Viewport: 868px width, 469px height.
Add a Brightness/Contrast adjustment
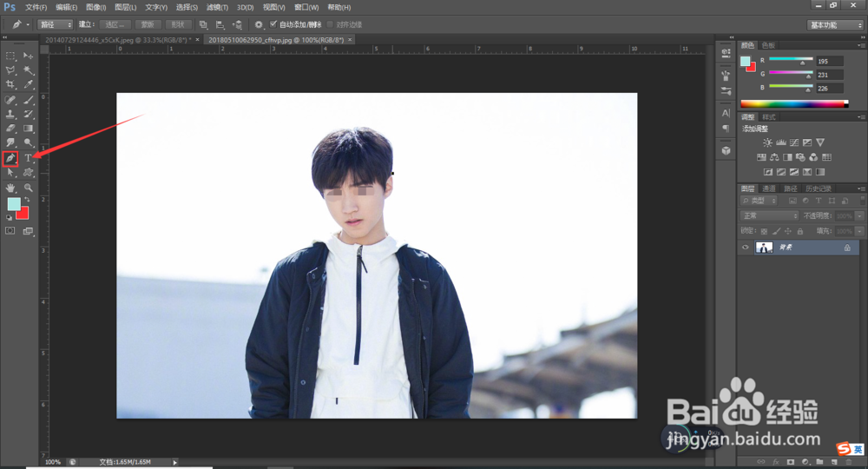(768, 142)
